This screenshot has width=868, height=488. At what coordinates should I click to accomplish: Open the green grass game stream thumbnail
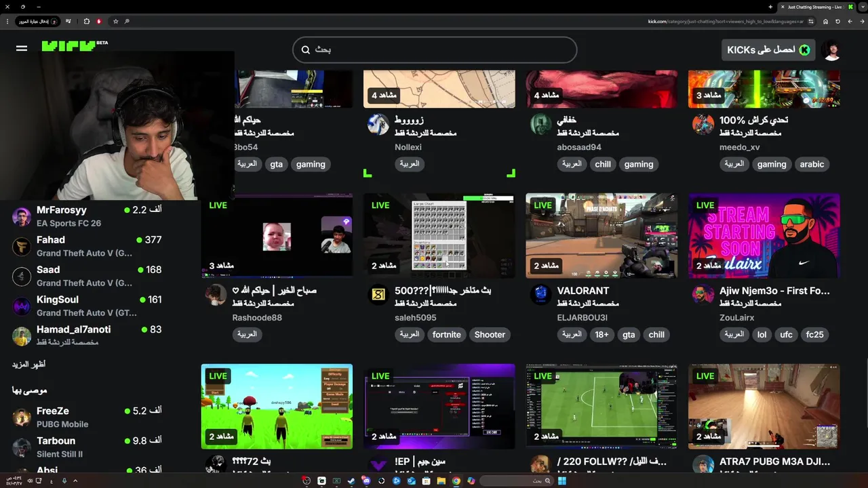click(277, 407)
